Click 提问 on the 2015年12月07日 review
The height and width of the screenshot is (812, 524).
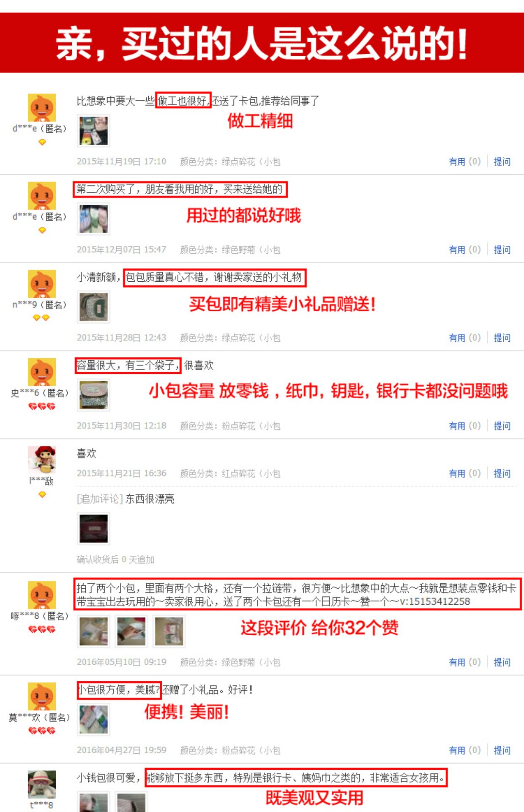click(502, 250)
